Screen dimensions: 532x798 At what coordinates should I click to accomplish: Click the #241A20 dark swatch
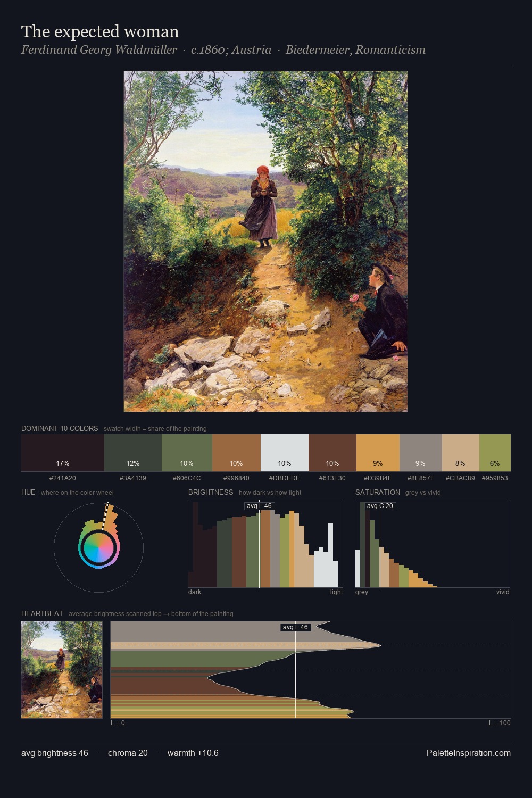(63, 453)
